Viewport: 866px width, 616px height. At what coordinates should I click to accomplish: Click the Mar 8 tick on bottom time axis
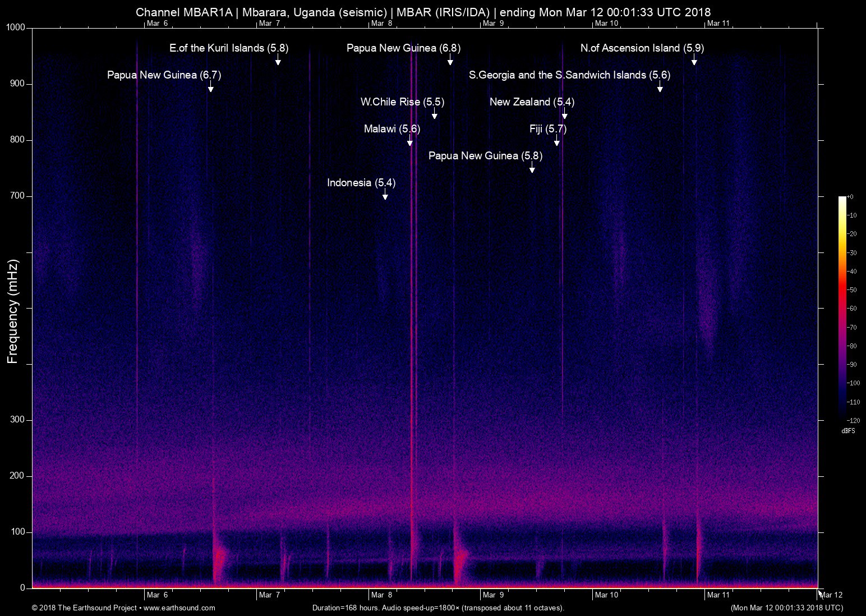[381, 595]
